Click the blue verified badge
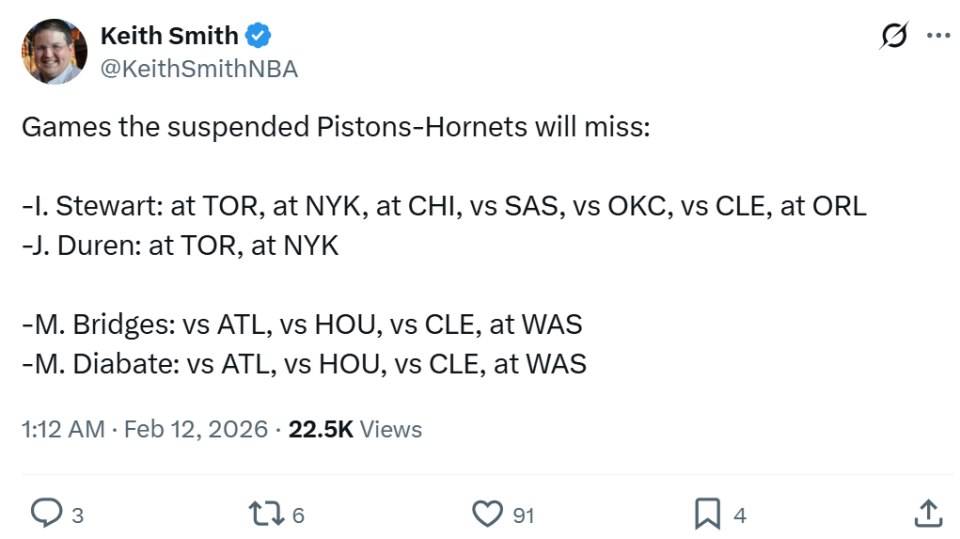 click(x=259, y=36)
